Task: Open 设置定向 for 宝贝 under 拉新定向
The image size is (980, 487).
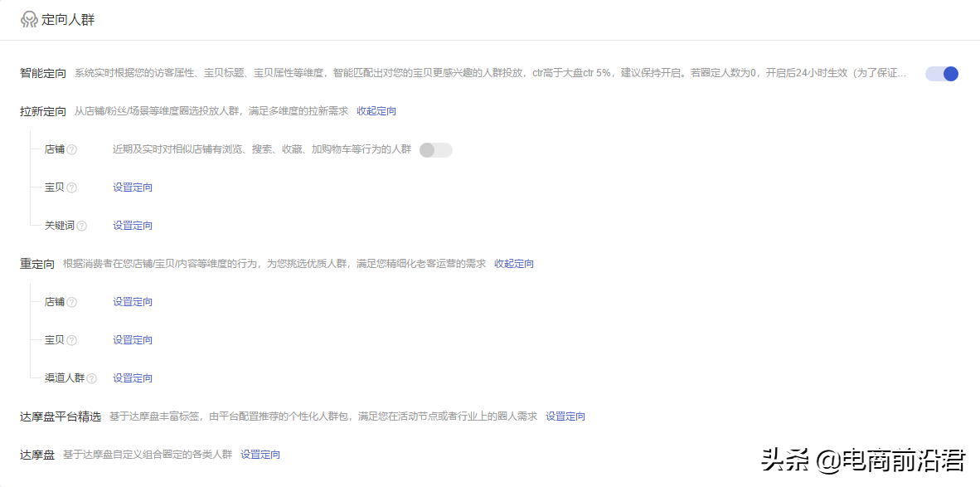Action: 131,187
